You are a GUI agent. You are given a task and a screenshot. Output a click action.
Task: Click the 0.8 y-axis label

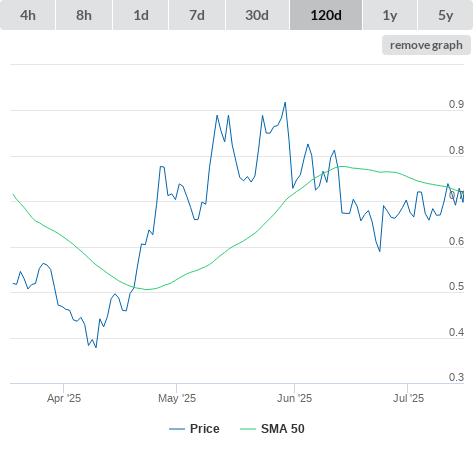click(456, 150)
